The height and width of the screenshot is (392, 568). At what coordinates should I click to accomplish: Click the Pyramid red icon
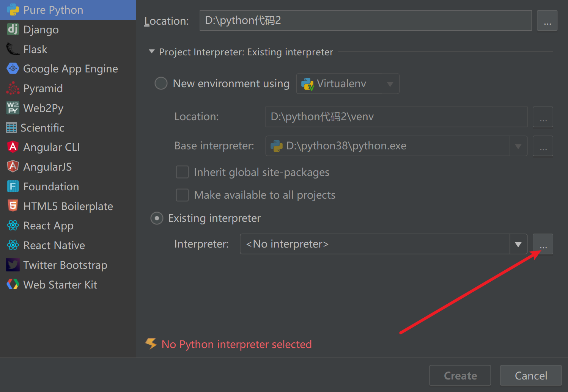click(x=13, y=88)
